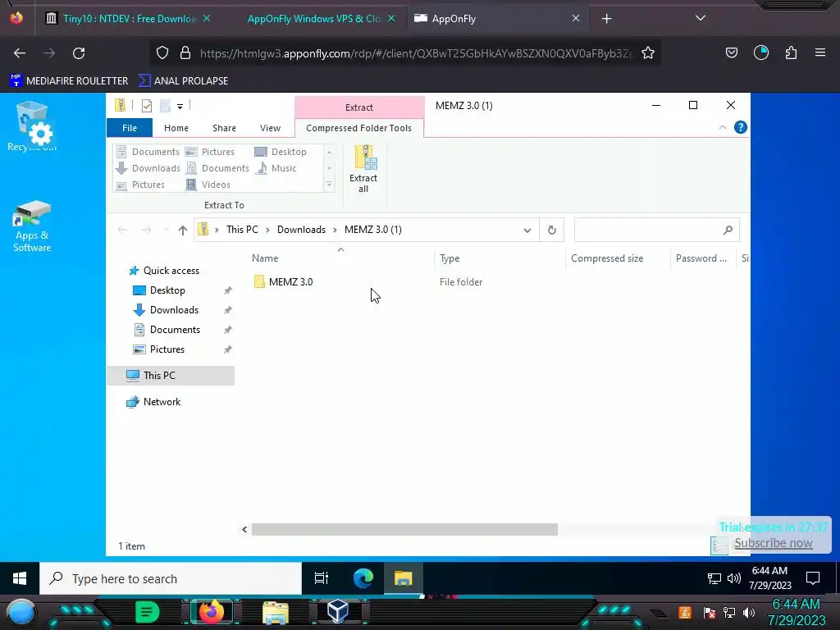The height and width of the screenshot is (630, 840).
Task: Click the Up one level arrow
Action: point(183,231)
